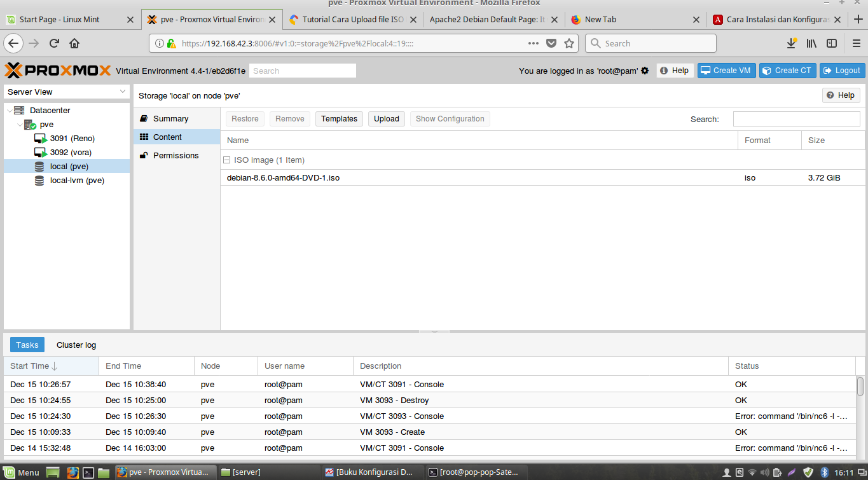The width and height of the screenshot is (868, 480).
Task: Click the site security padlock icon
Action: [171, 43]
